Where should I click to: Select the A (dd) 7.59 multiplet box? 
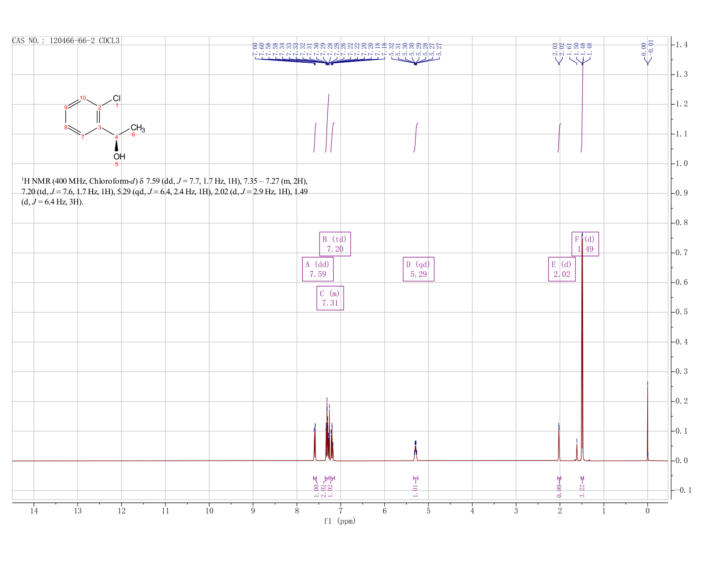tap(318, 269)
